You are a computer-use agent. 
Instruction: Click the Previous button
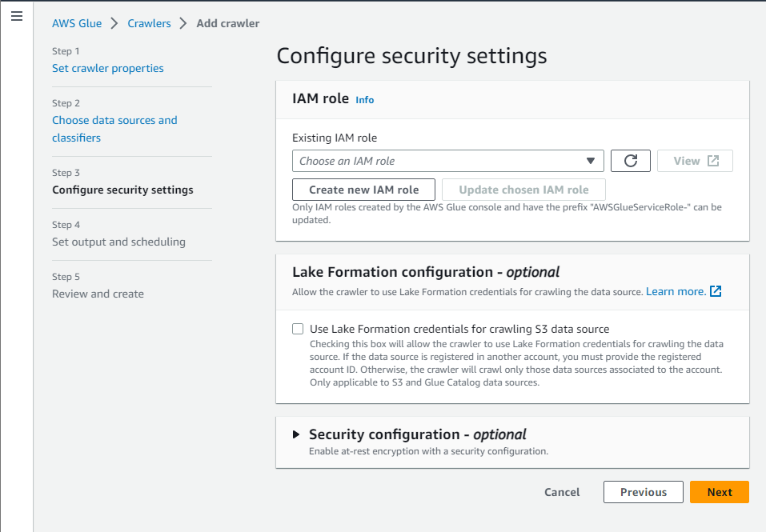coord(643,492)
